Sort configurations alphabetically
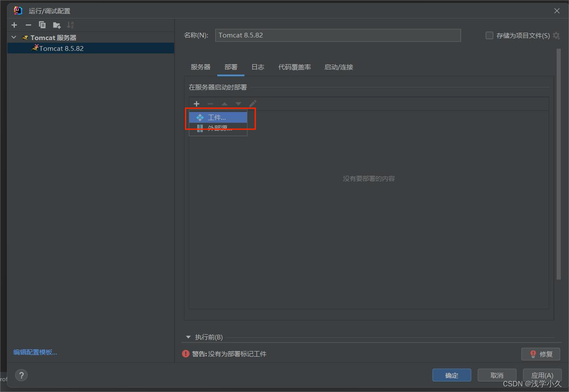 pos(70,25)
